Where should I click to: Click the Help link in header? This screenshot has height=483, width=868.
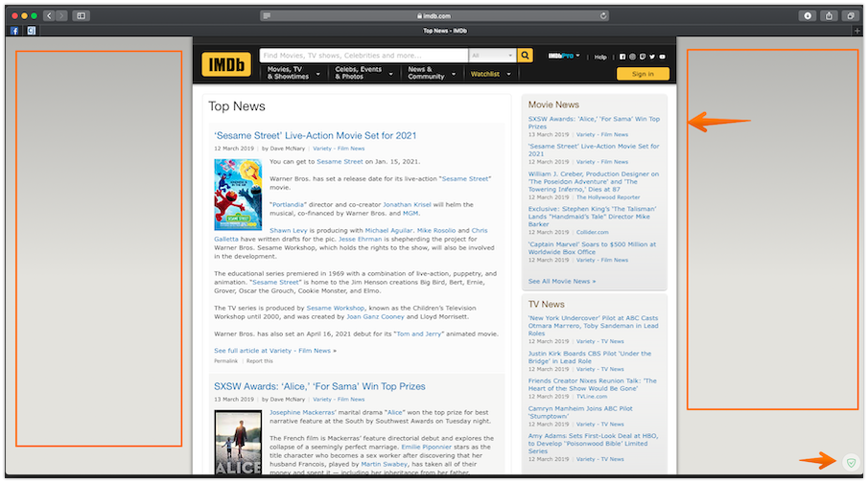pyautogui.click(x=600, y=57)
